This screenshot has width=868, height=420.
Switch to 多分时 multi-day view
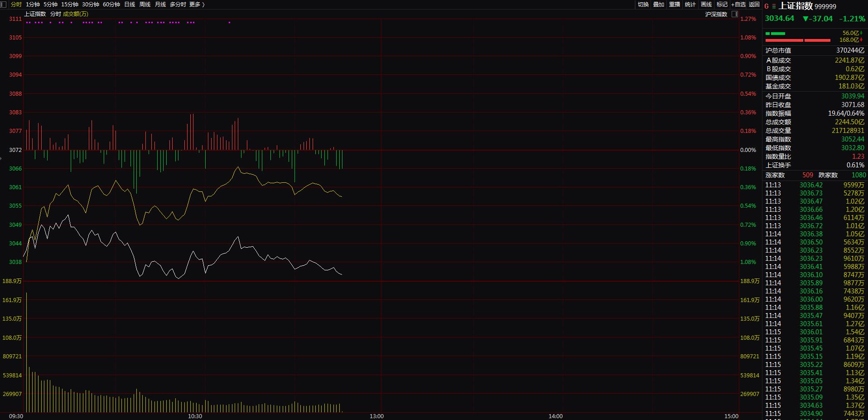click(x=178, y=5)
